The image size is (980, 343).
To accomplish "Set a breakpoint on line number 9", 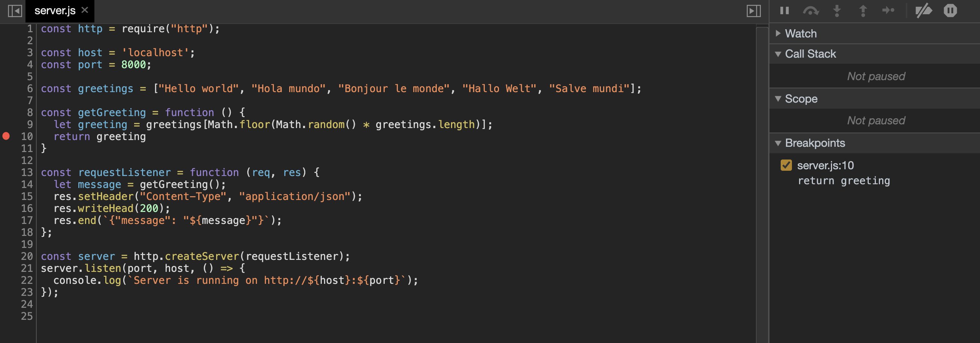I will click(x=30, y=124).
